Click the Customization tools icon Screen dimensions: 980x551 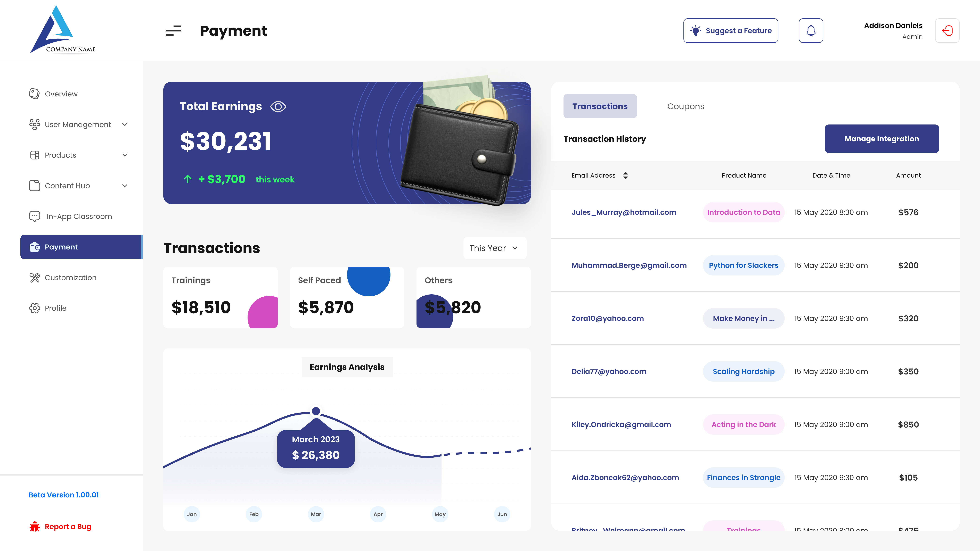pos(34,278)
